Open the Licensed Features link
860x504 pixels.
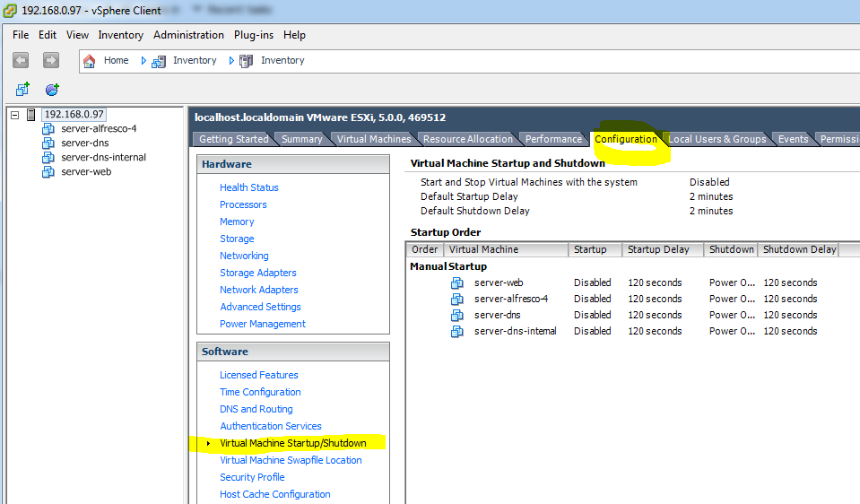(x=259, y=375)
